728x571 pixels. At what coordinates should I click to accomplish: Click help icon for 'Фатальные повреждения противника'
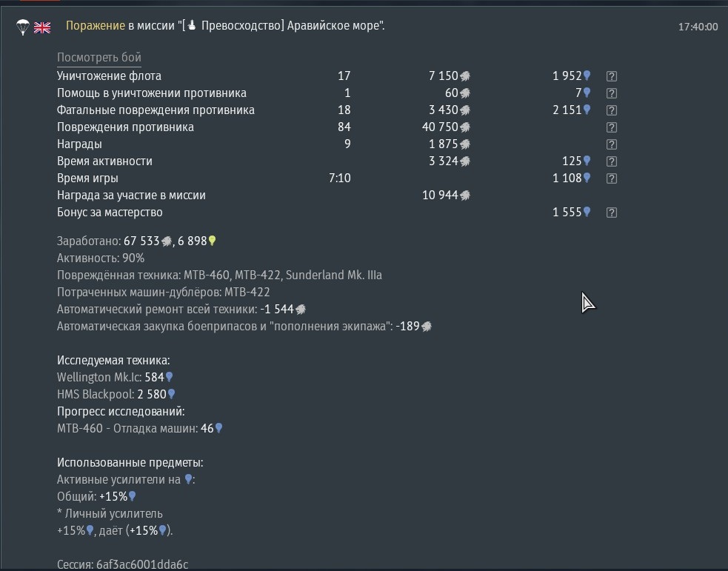tap(612, 110)
